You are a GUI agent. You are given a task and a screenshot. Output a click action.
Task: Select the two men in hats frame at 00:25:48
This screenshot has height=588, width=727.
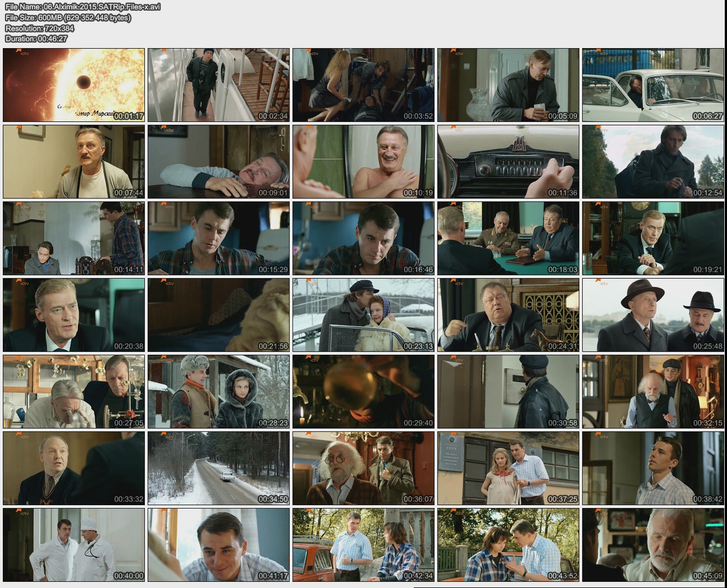click(653, 315)
